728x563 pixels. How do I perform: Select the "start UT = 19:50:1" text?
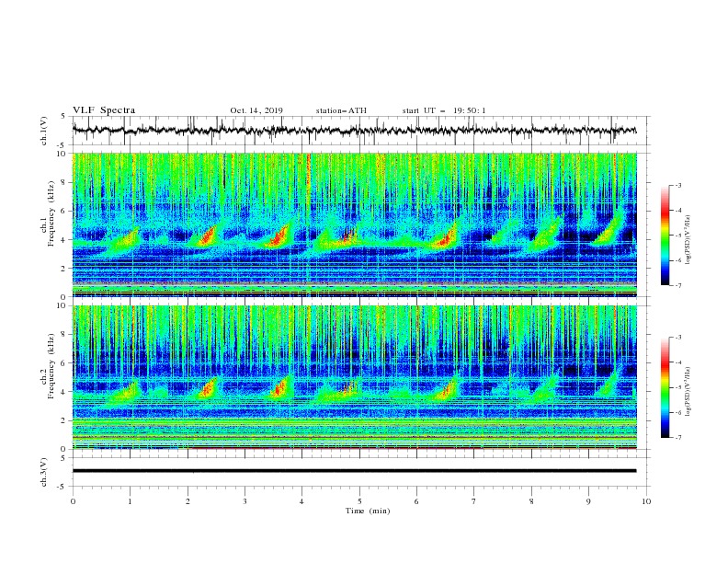click(x=444, y=110)
